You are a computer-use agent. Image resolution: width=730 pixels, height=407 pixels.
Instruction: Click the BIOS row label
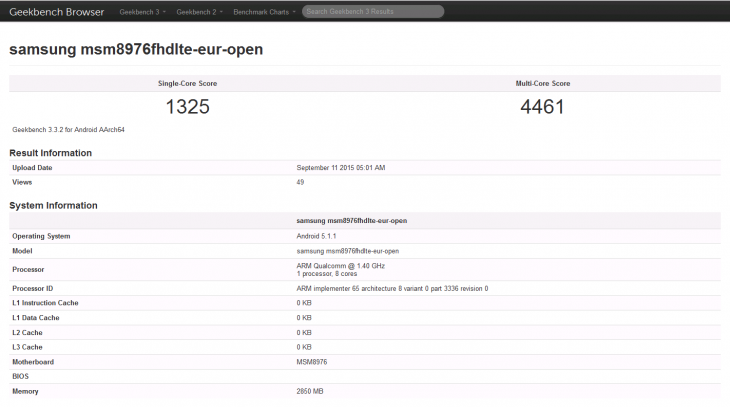click(20, 376)
